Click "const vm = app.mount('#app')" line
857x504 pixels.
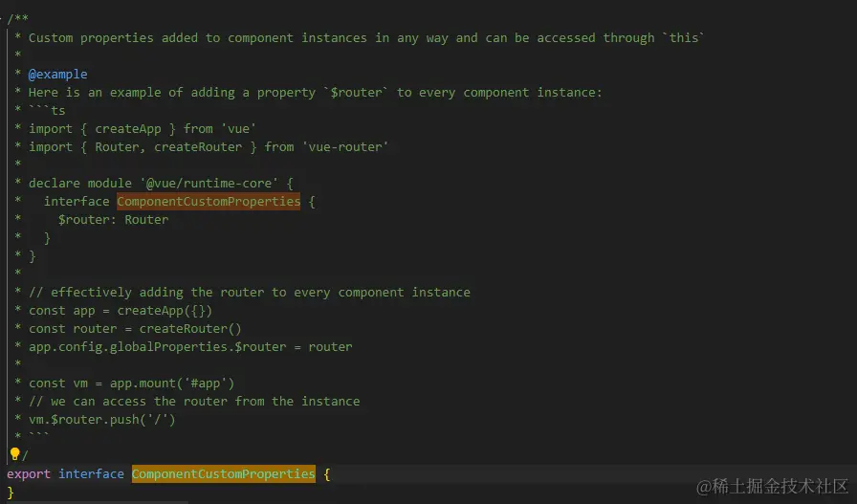click(131, 383)
